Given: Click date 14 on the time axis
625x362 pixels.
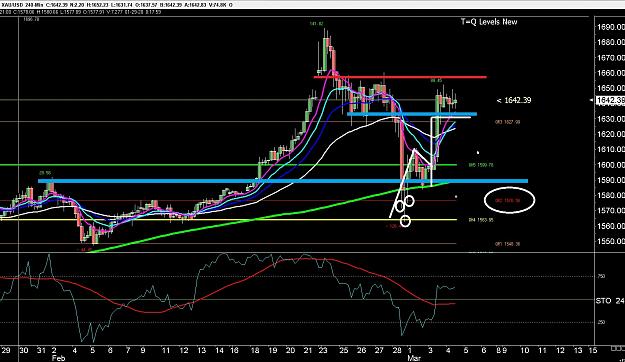Looking at the screenshot, I should [x=219, y=350].
